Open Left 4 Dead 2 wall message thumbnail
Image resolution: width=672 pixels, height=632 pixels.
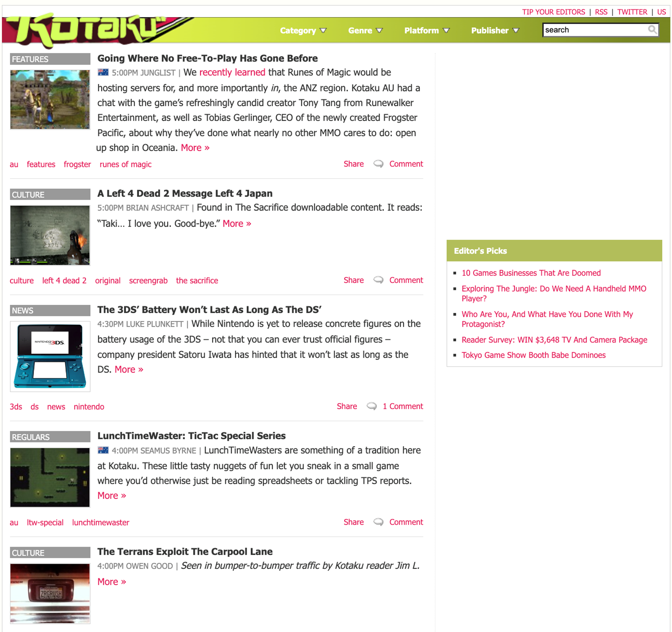tap(50, 236)
